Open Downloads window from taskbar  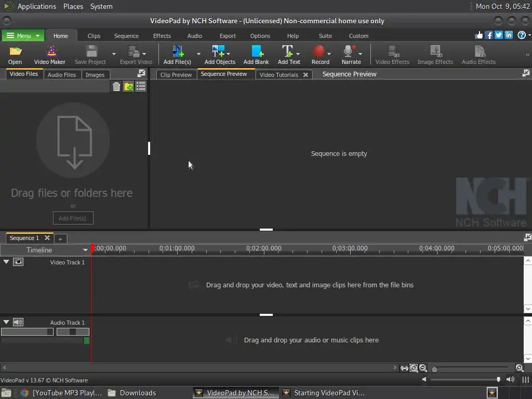pyautogui.click(x=132, y=393)
